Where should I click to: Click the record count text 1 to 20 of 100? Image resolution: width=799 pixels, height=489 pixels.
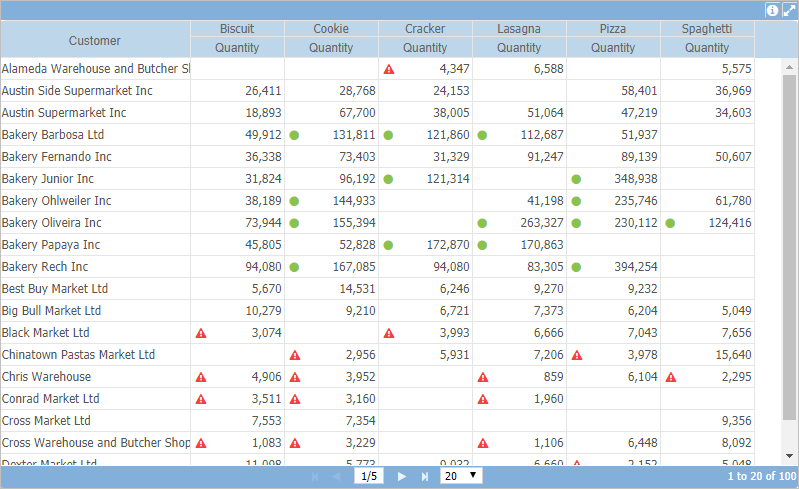coord(761,476)
